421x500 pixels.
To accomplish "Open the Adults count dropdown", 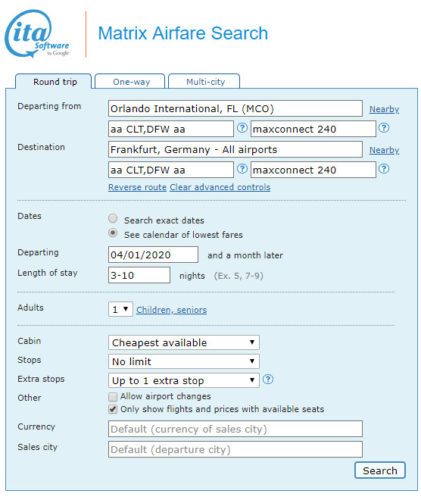I will pyautogui.click(x=120, y=309).
